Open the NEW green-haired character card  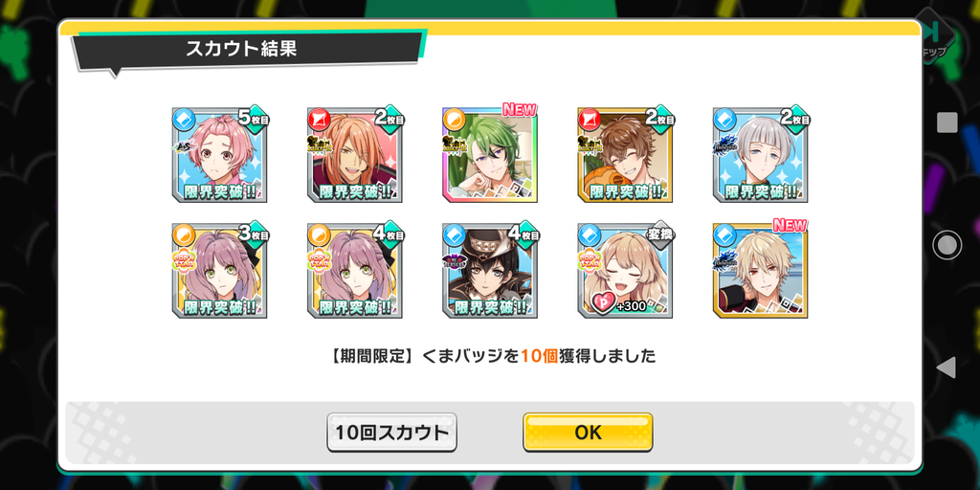[x=489, y=155]
